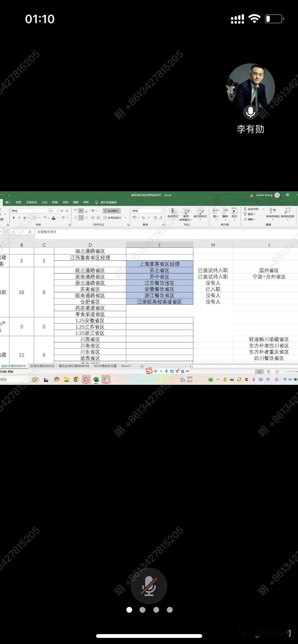The height and width of the screenshot is (644, 298).
Task: Click the 操作说明搜索 tell me search box
Action: [106, 202]
